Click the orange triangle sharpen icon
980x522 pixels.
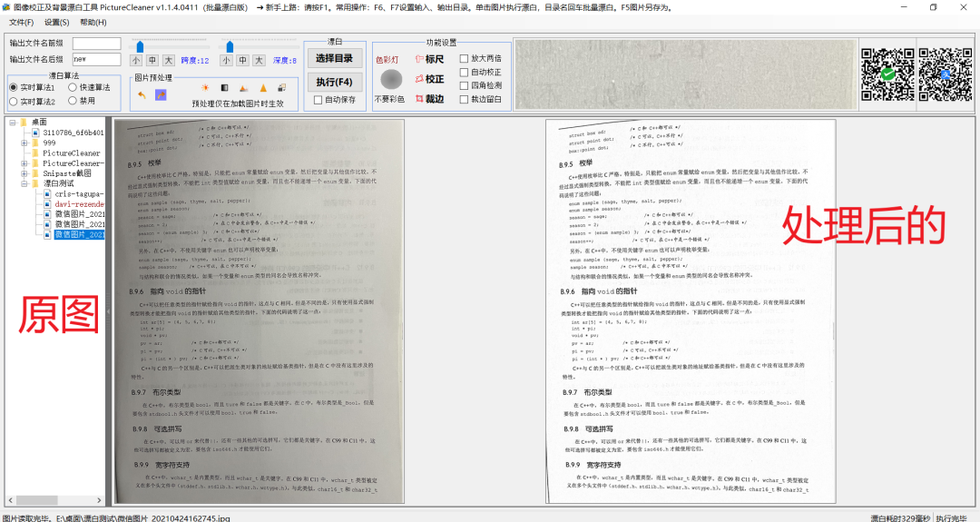point(263,88)
